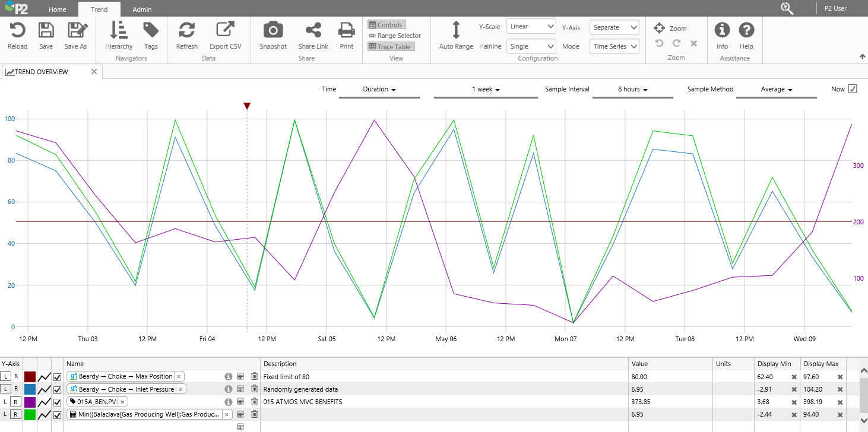Click the Auto Range icon
This screenshot has height=432, width=868.
pos(456,31)
